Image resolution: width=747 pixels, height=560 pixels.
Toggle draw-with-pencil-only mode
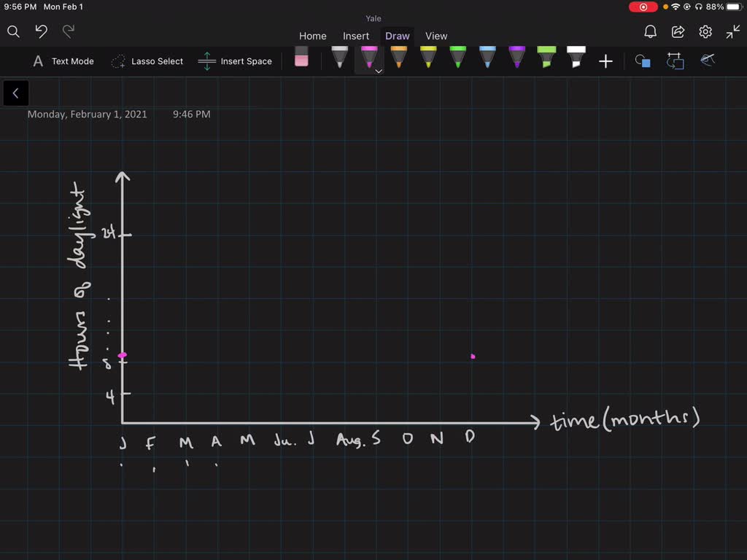coord(707,61)
